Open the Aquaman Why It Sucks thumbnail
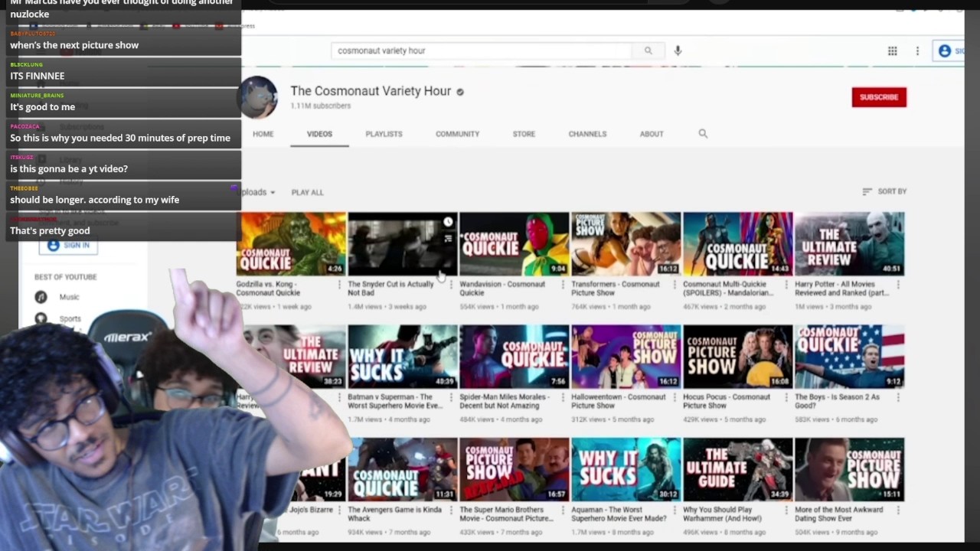980x551 pixels. coord(626,470)
